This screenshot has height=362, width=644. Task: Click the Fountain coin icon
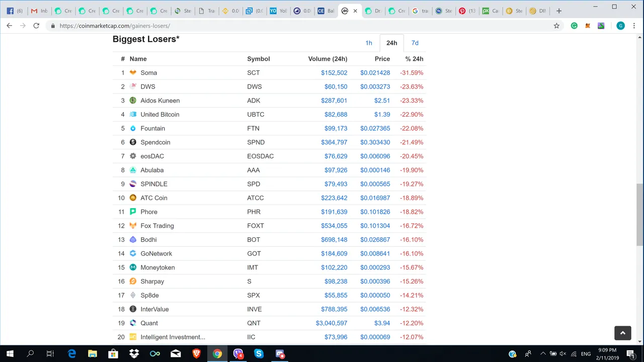133,128
